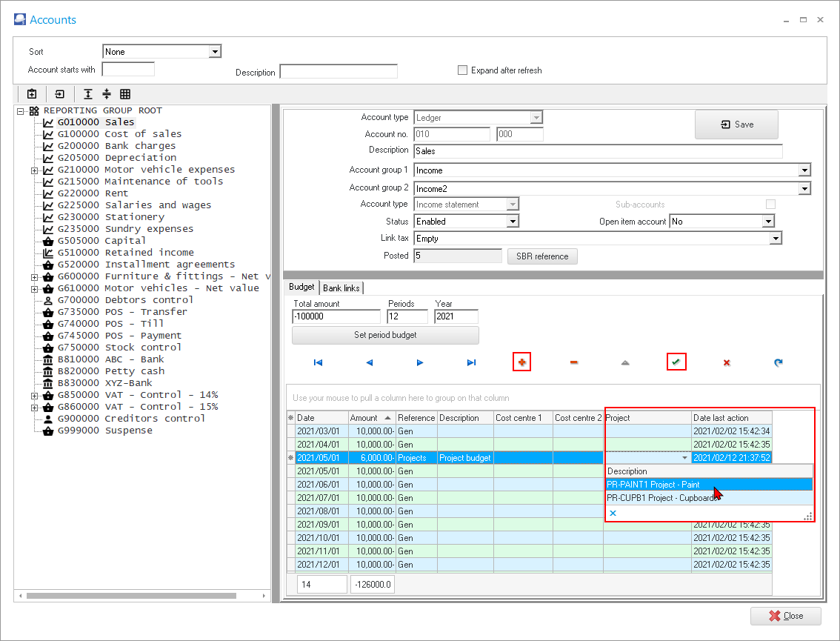Jump to first budget record
The width and height of the screenshot is (840, 641).
point(318,362)
